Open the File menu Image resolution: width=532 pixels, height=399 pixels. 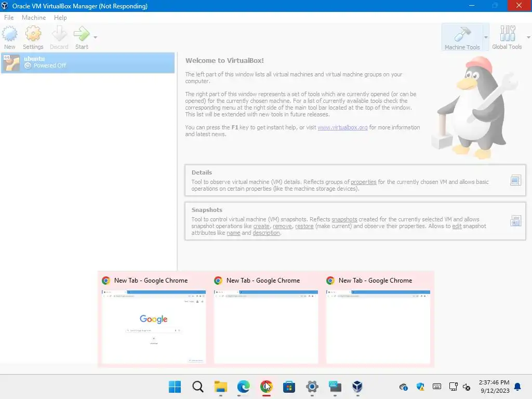pos(9,18)
